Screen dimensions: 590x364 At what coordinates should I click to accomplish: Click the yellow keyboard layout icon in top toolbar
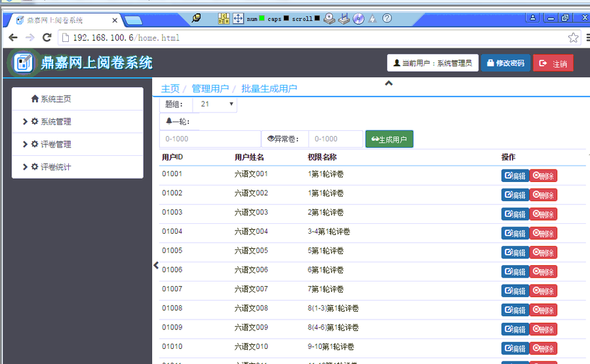tap(224, 18)
